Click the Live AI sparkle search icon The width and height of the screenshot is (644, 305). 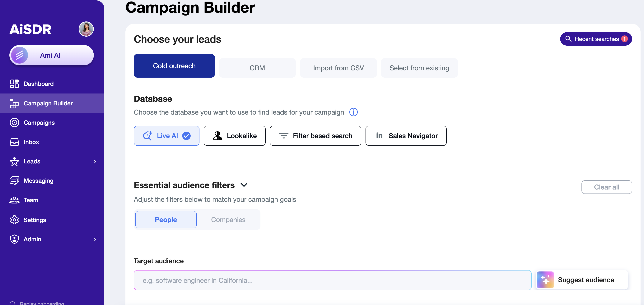coord(147,136)
